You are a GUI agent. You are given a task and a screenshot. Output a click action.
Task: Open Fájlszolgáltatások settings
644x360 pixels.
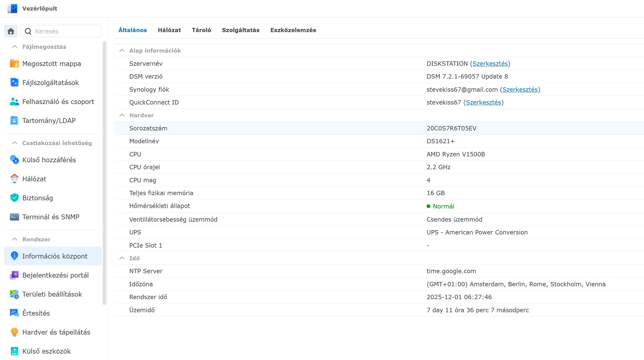(x=50, y=82)
